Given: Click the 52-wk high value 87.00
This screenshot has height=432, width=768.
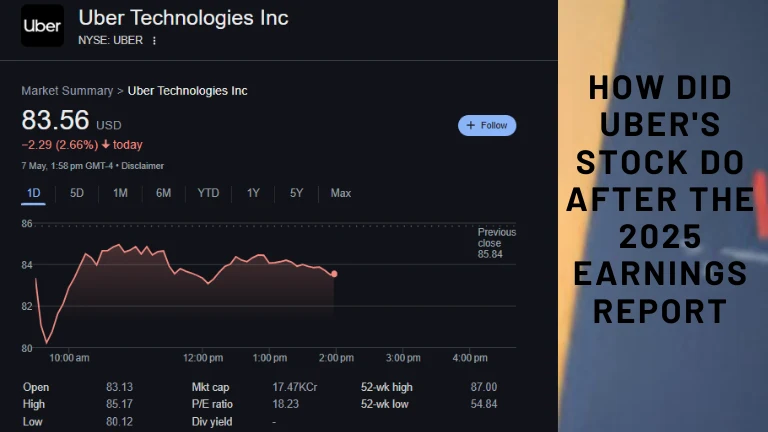Looking at the screenshot, I should [483, 387].
